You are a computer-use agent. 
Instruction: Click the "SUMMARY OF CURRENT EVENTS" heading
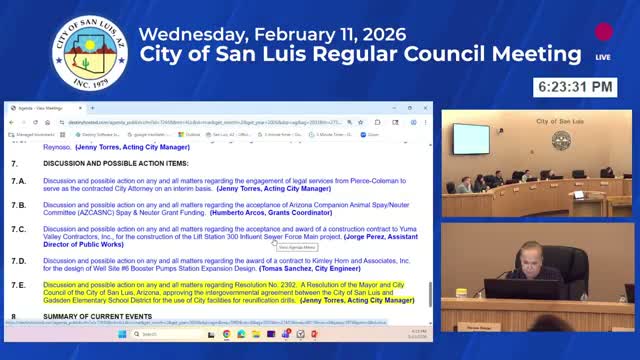pos(98,316)
